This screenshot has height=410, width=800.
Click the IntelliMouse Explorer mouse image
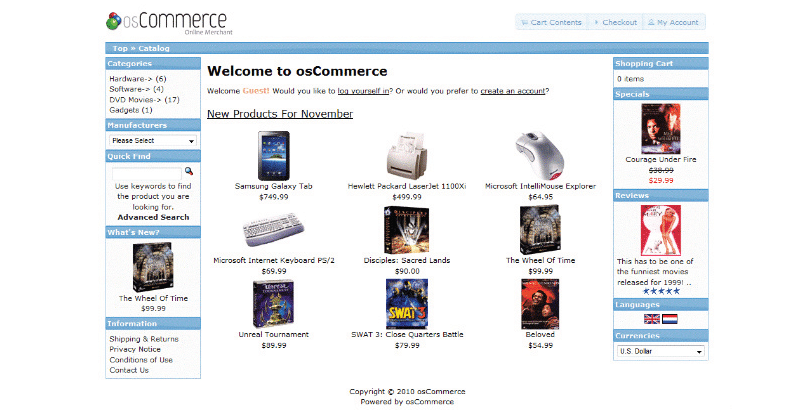click(540, 156)
